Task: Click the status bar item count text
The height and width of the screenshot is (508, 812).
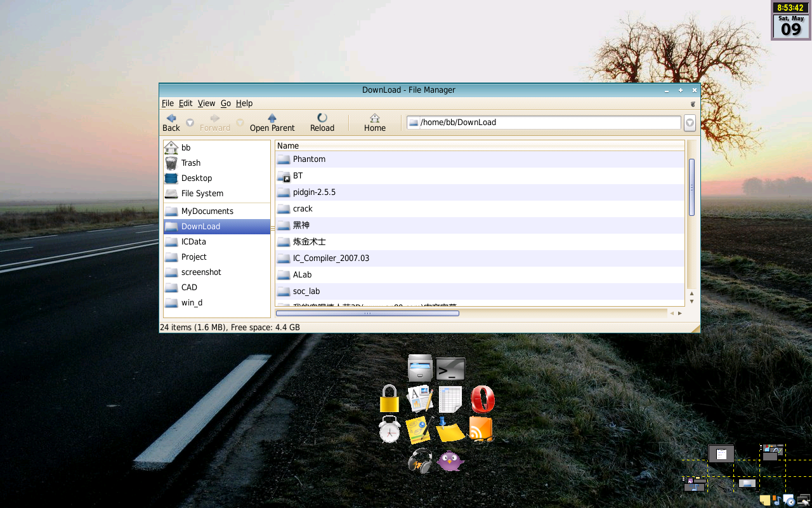Action: coord(230,328)
